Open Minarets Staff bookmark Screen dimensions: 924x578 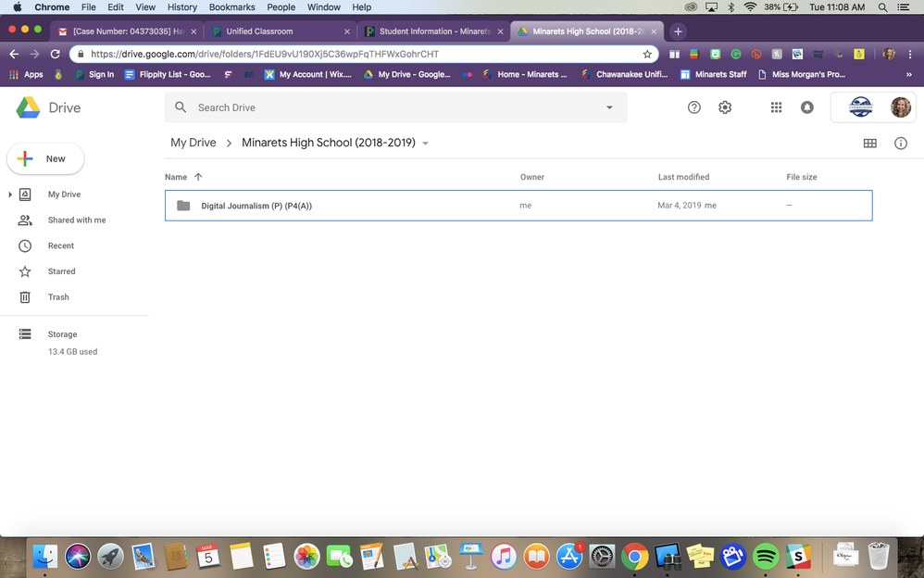pyautogui.click(x=713, y=74)
